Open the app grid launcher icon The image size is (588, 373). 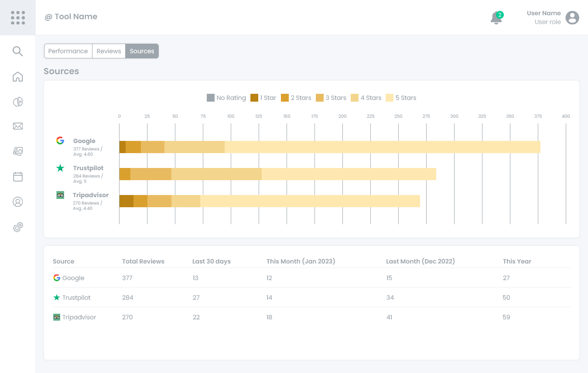click(18, 17)
